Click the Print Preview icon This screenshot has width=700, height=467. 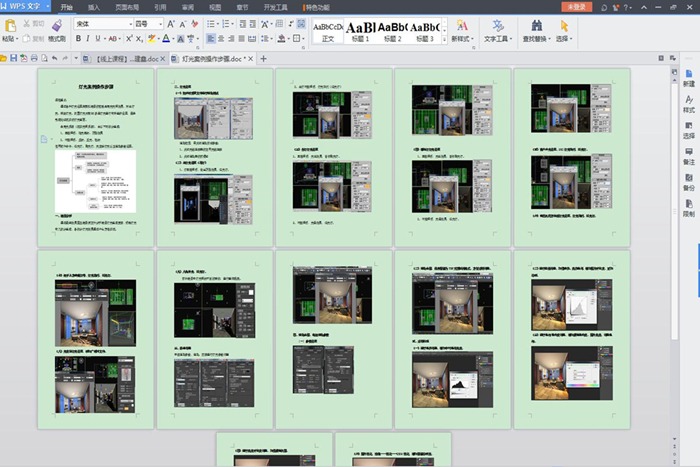[44, 58]
